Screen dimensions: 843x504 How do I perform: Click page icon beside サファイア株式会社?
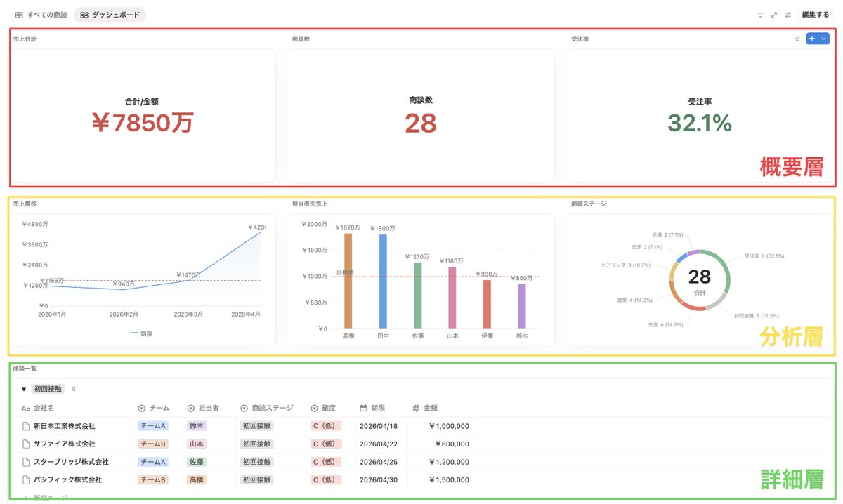tap(26, 444)
